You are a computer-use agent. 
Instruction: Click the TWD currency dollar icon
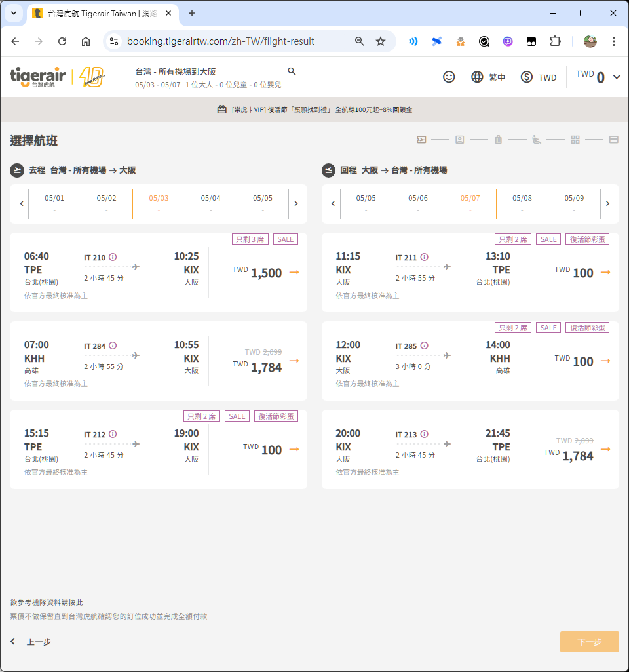(x=527, y=77)
